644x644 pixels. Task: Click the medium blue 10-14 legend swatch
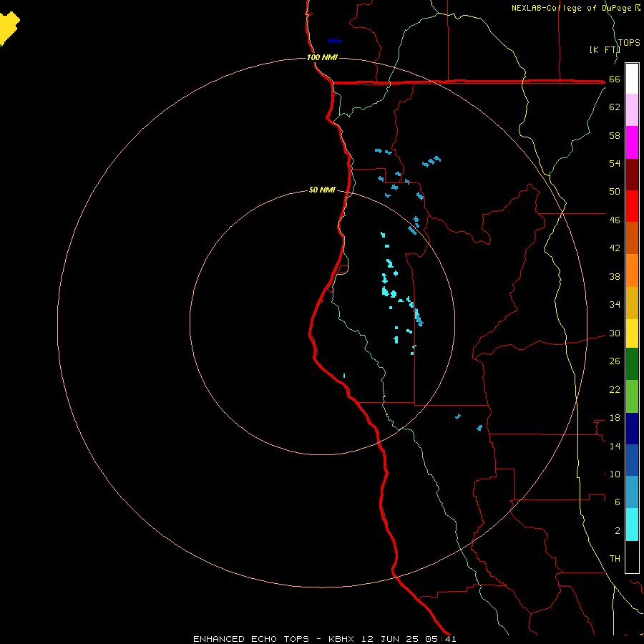pos(632,460)
